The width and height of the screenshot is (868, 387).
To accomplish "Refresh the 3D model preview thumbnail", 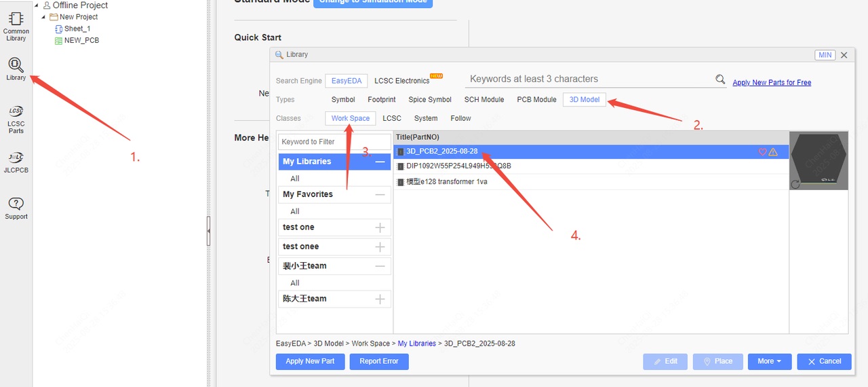I will pos(795,184).
